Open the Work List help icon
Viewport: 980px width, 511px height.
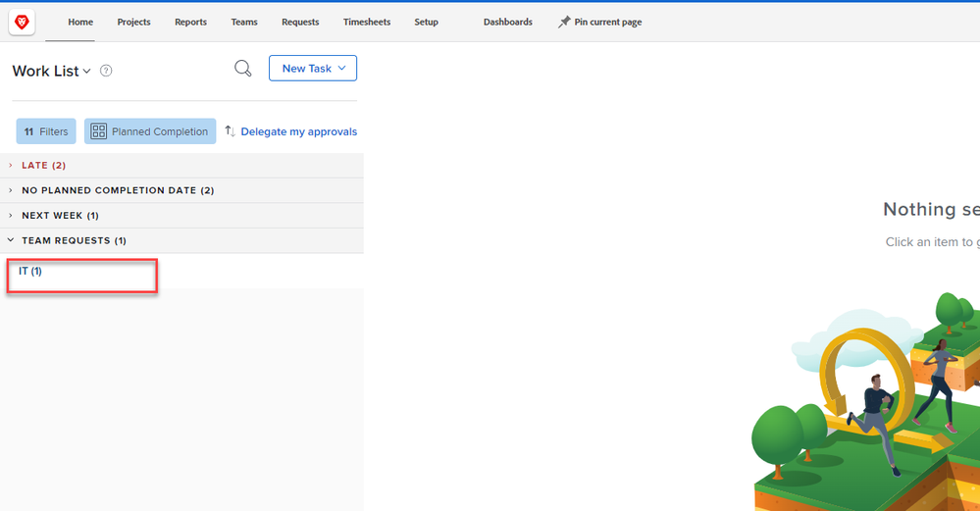tap(106, 71)
